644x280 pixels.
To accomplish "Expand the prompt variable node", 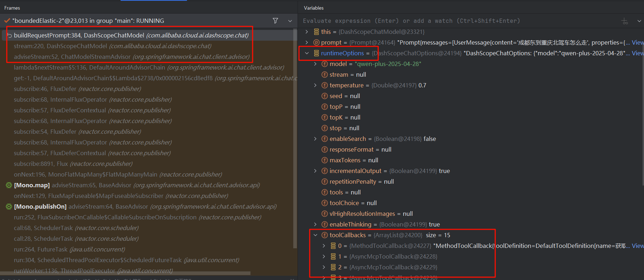I will pos(306,42).
